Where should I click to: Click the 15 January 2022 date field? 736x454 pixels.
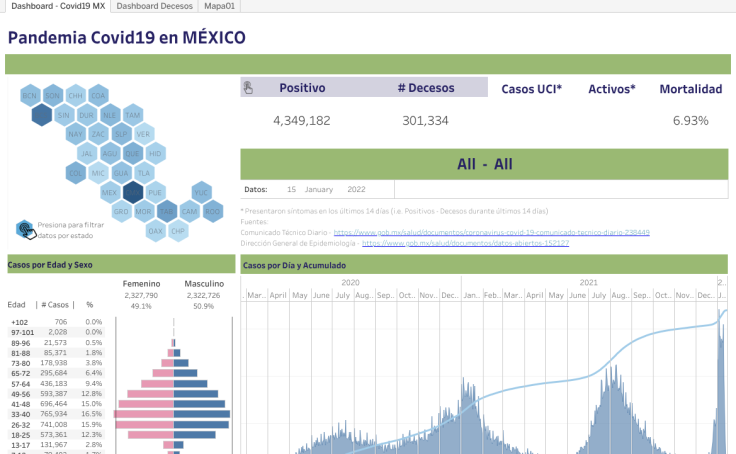point(325,188)
